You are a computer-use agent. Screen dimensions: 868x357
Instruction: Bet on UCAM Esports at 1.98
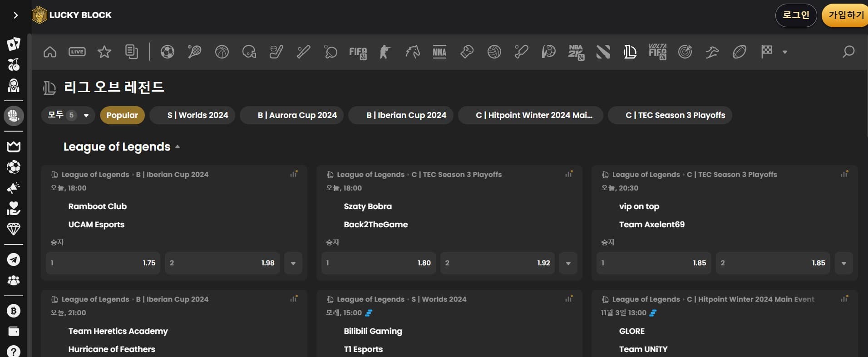[x=222, y=263]
